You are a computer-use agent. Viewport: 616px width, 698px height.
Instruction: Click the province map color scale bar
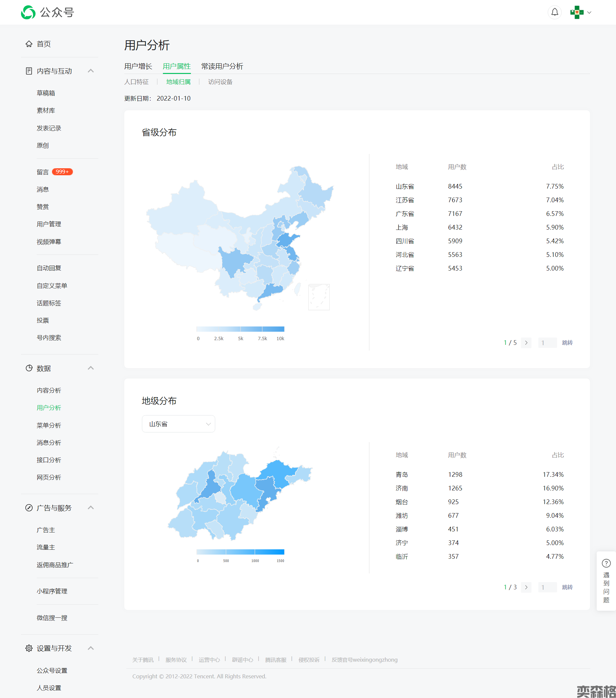coord(240,329)
